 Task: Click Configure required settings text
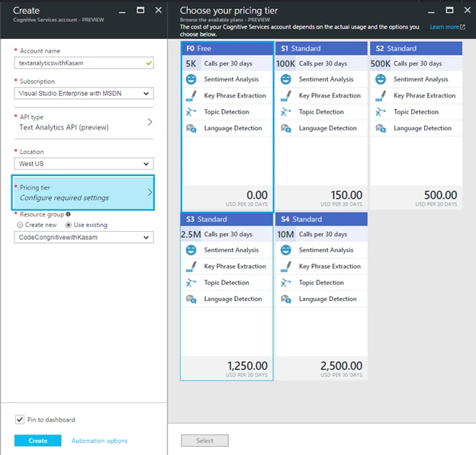[x=64, y=197]
